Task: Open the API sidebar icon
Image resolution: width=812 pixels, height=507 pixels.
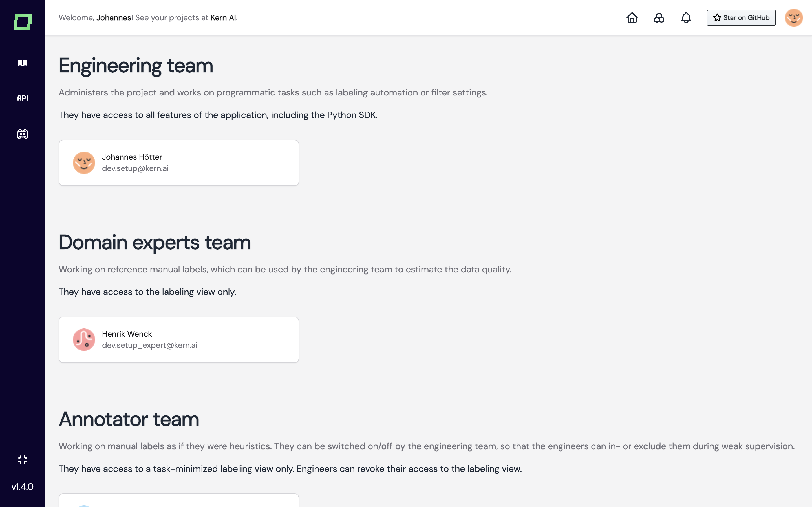Action: [23, 98]
